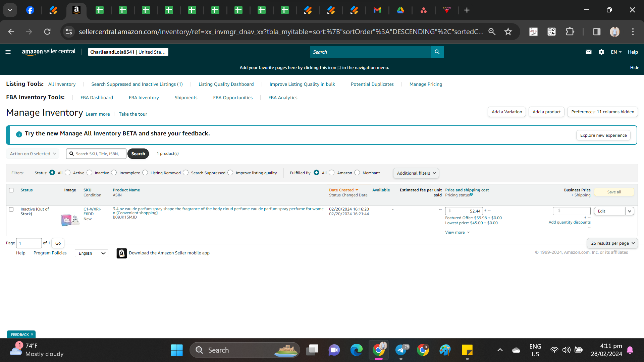The width and height of the screenshot is (644, 362).
Task: Open the taskbar notification bell
Action: [x=630, y=350]
